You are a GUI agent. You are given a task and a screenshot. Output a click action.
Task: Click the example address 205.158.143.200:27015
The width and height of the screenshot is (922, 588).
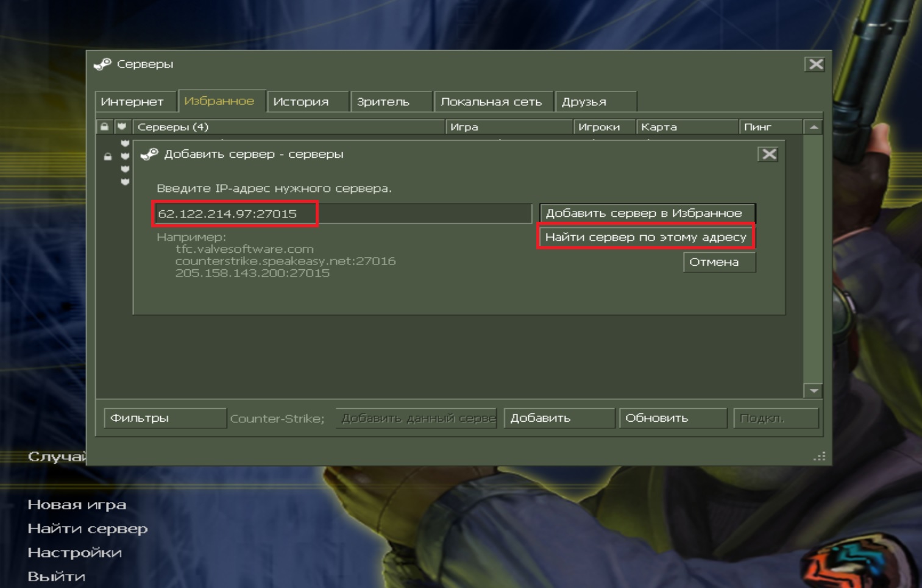252,273
